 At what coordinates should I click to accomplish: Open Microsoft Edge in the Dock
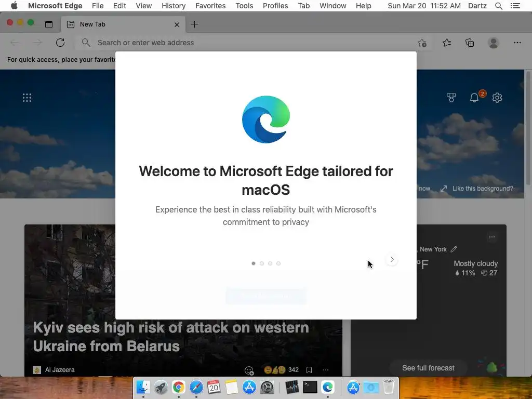click(327, 387)
